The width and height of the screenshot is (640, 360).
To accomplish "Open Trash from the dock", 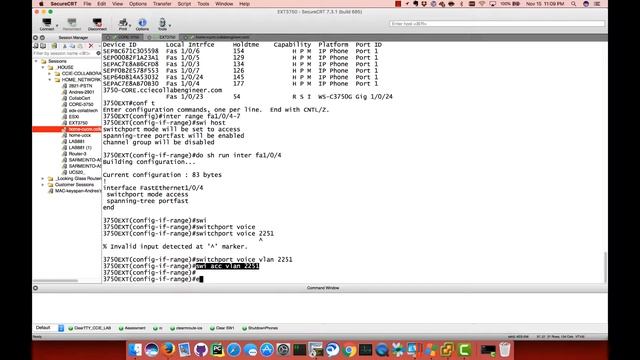I will [505, 350].
